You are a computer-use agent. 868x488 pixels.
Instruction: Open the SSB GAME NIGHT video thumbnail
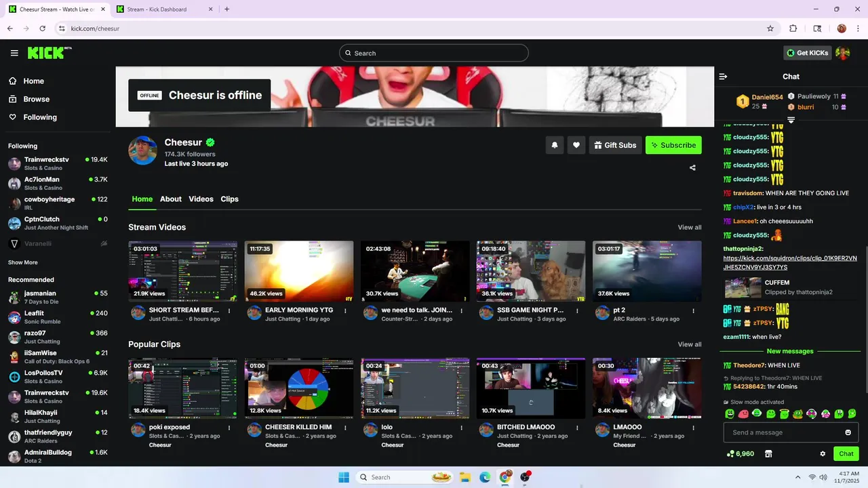click(531, 271)
